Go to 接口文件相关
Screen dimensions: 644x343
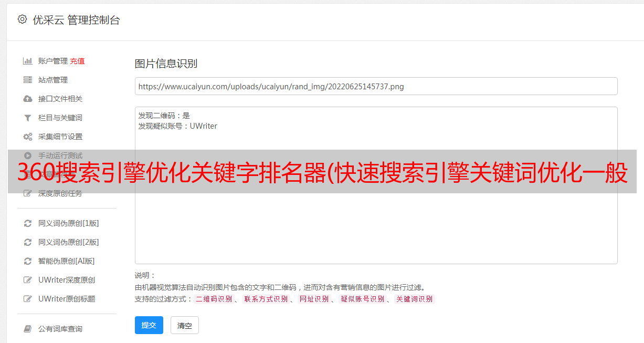(x=60, y=99)
